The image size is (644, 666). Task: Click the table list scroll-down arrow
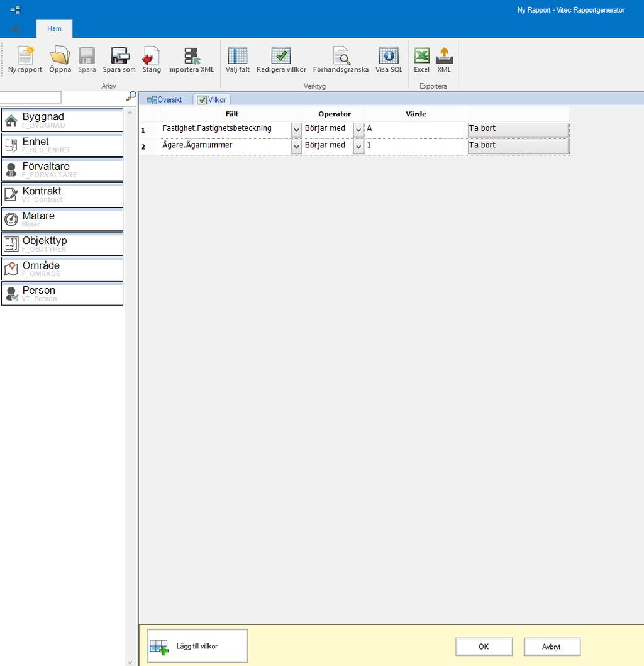(x=130, y=662)
